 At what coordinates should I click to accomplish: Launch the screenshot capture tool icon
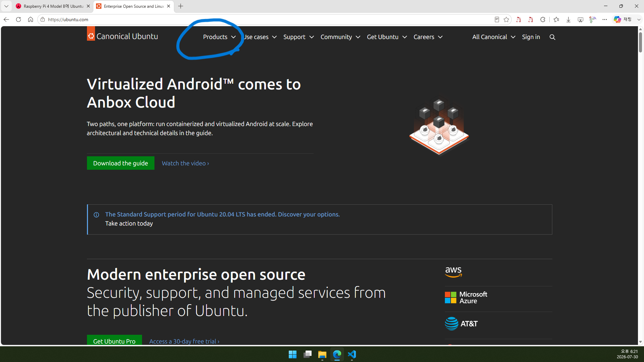coord(581,19)
